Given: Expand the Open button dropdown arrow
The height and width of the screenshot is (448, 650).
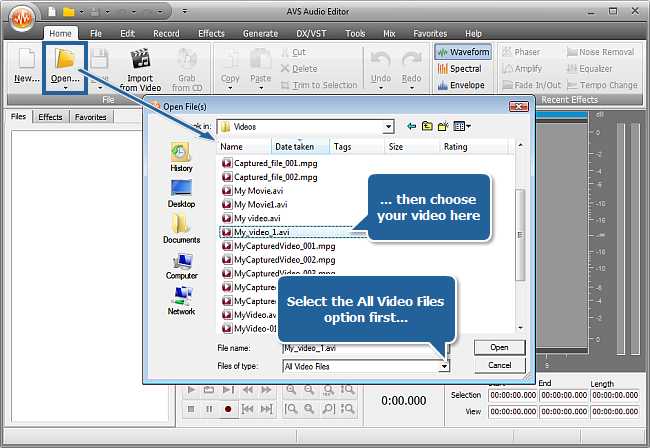Looking at the screenshot, I should click(65, 88).
